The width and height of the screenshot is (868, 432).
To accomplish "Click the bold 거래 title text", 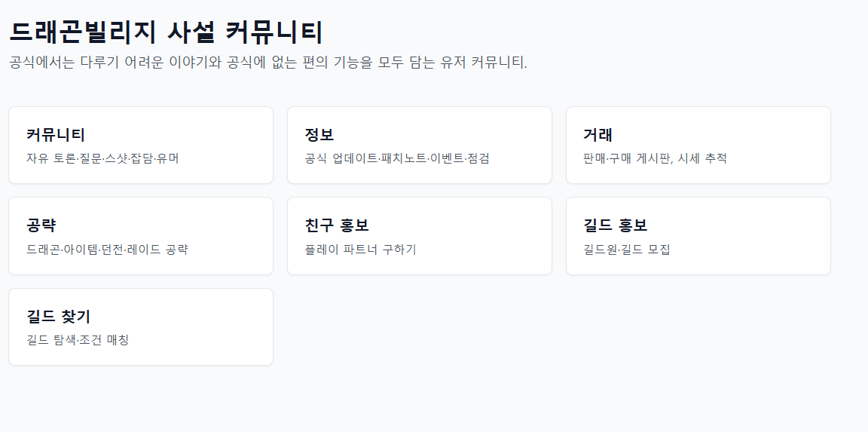I will 598,135.
